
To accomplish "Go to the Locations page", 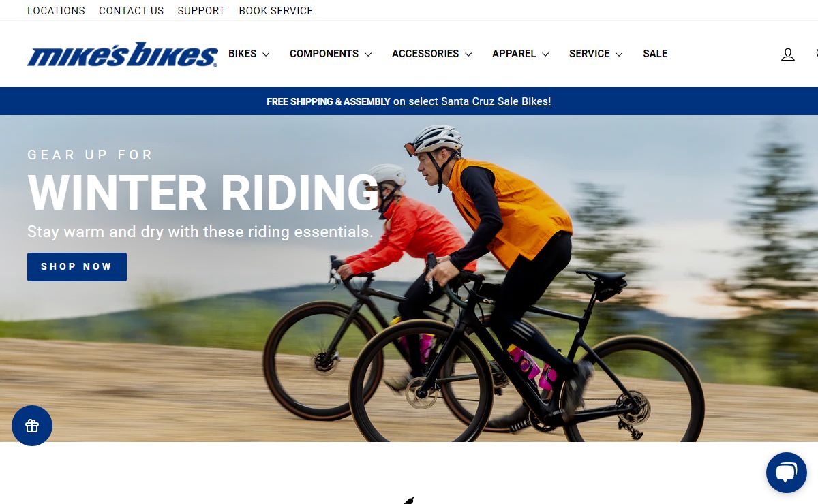I will point(56,11).
